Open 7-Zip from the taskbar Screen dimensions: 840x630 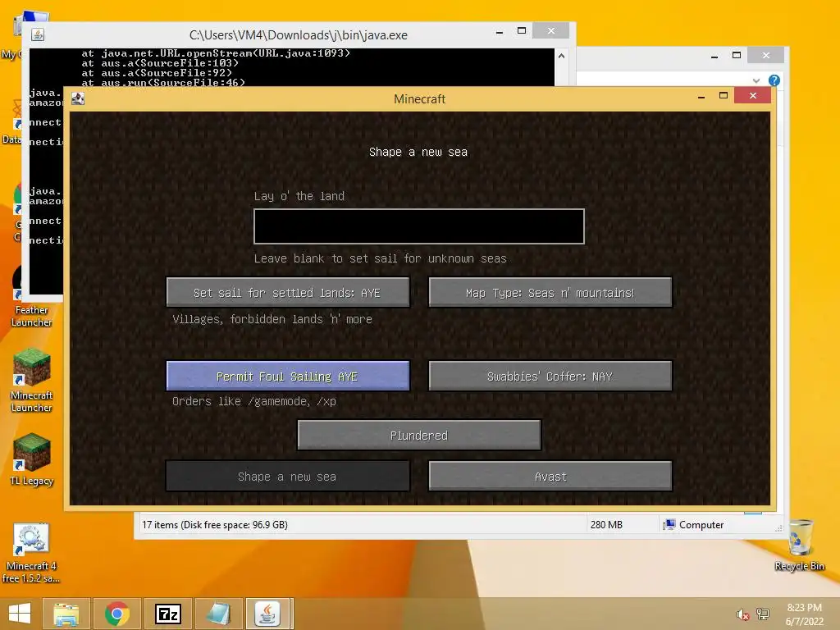click(x=167, y=614)
